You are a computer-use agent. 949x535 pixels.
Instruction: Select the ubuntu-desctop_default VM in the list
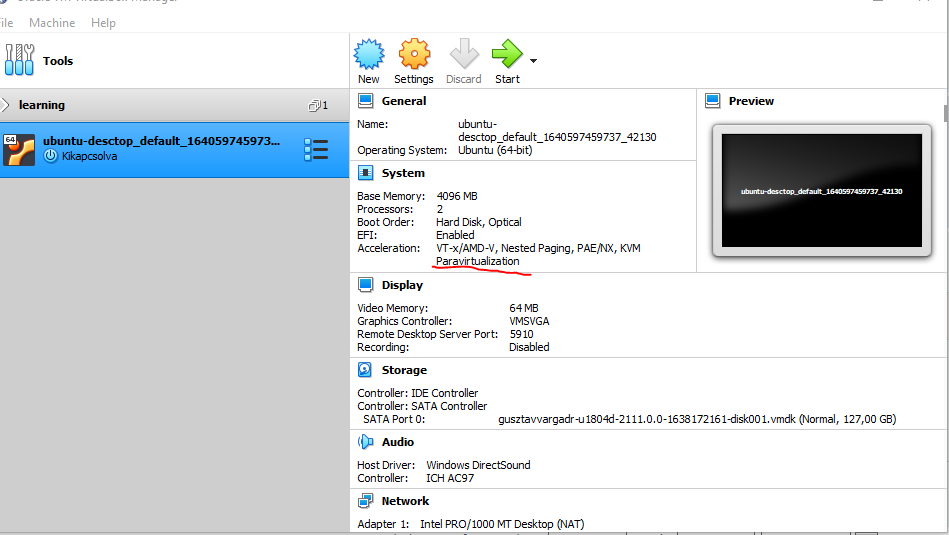click(174, 149)
